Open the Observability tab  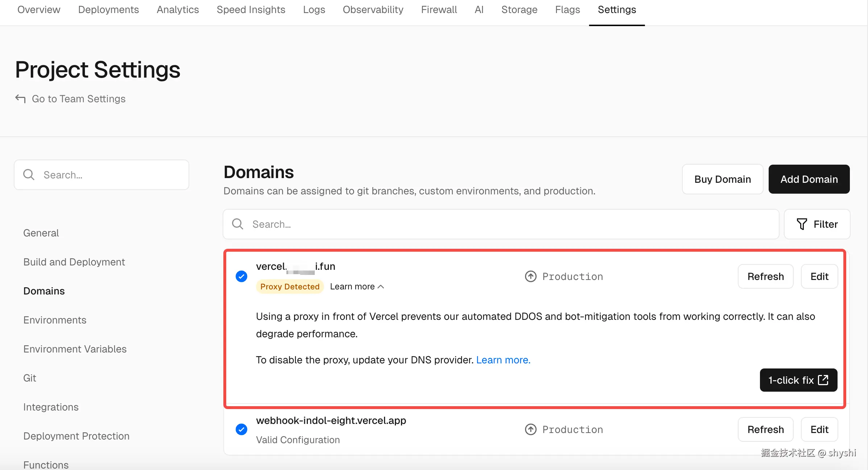[373, 10]
